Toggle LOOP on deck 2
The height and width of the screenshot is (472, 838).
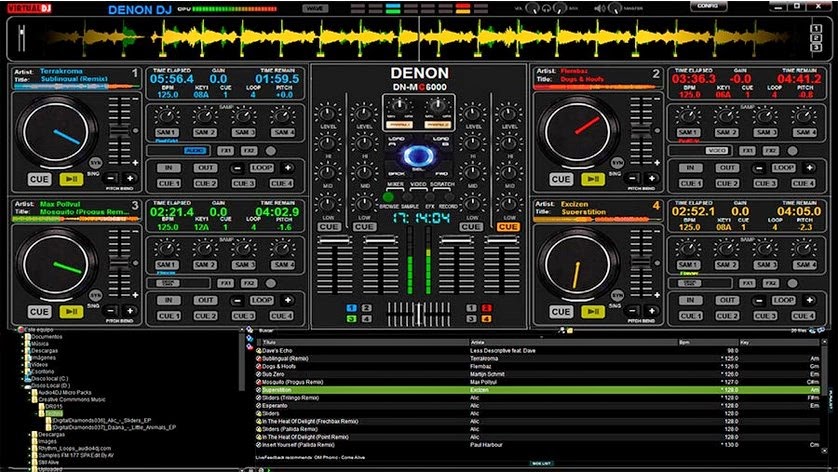pyautogui.click(x=783, y=168)
